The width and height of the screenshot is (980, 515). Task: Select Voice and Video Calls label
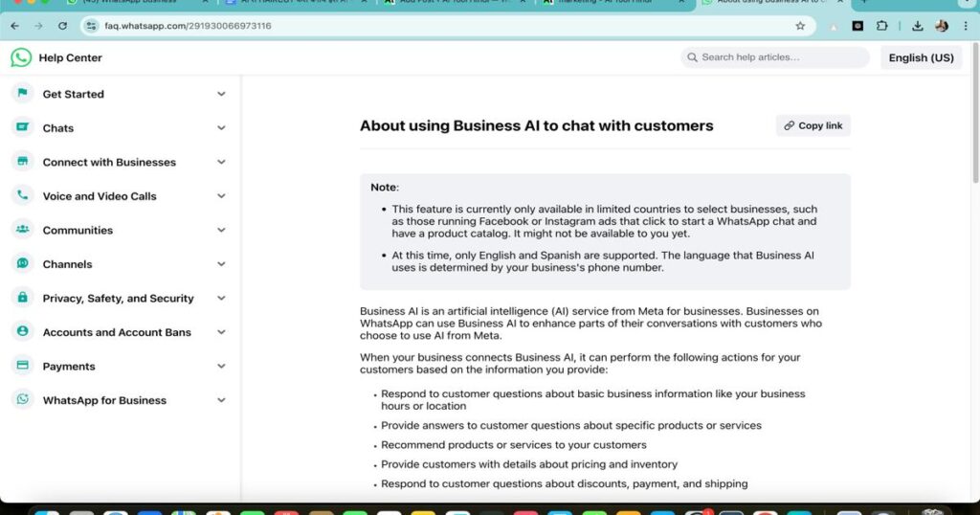tap(100, 196)
